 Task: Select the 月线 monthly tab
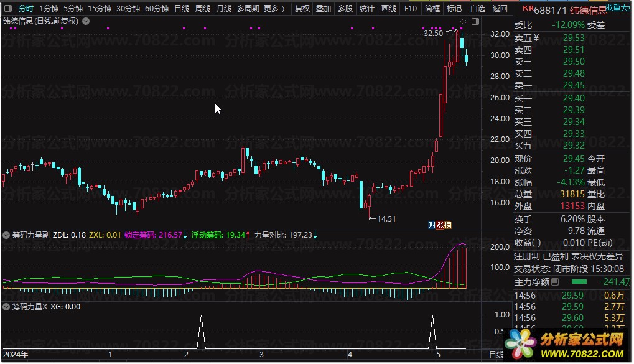point(224,9)
